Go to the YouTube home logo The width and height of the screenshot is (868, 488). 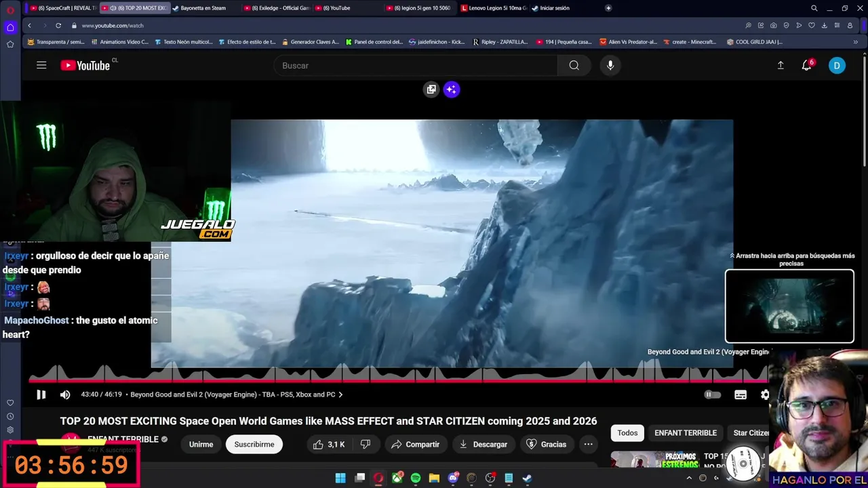(85, 65)
